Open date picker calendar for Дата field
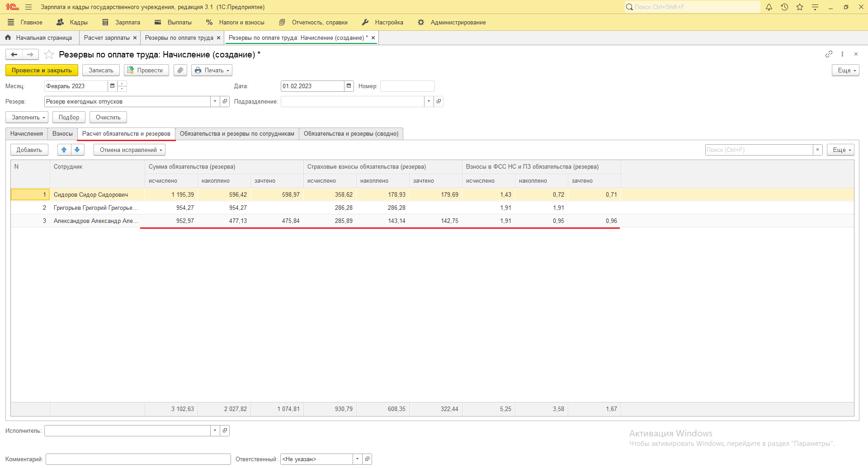Screen dimensions: 868x468 click(349, 86)
